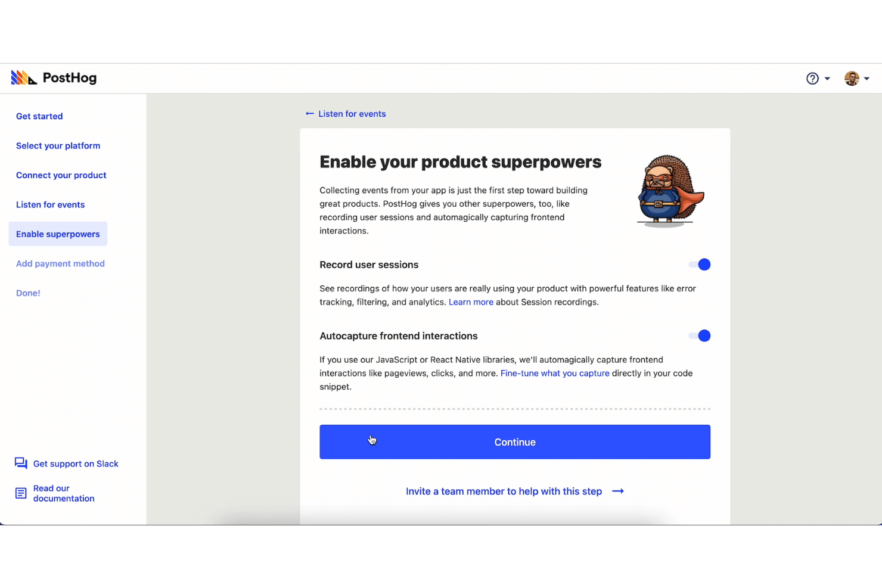Image resolution: width=882 pixels, height=588 pixels.
Task: Click the arrow after Invite a team member
Action: click(x=618, y=491)
